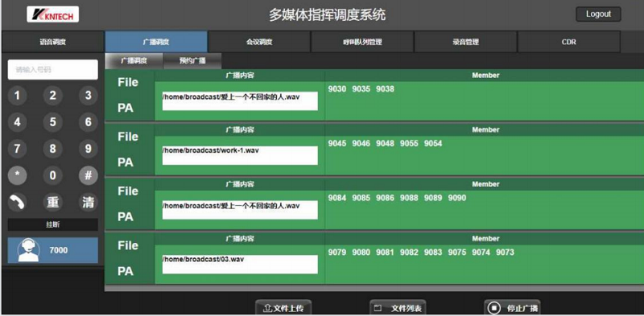Image resolution: width=644 pixels, height=316 pixels.
Task: Select member 9046
Action: (361, 144)
